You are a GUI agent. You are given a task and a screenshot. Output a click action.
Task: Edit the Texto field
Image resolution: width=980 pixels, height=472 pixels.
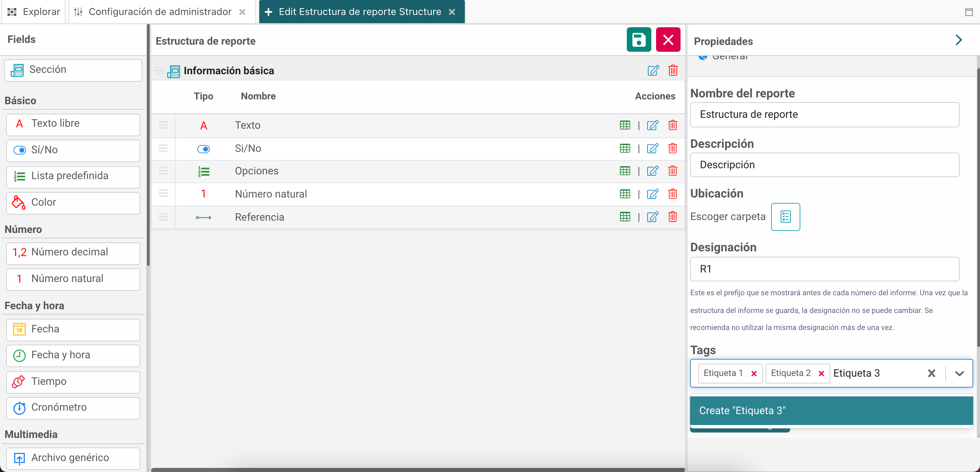[652, 125]
